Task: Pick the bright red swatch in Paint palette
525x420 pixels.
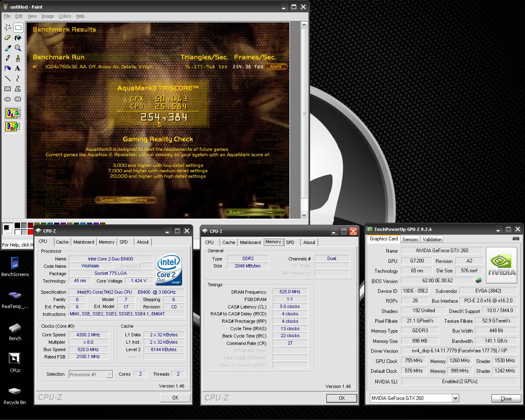Action: [31, 232]
